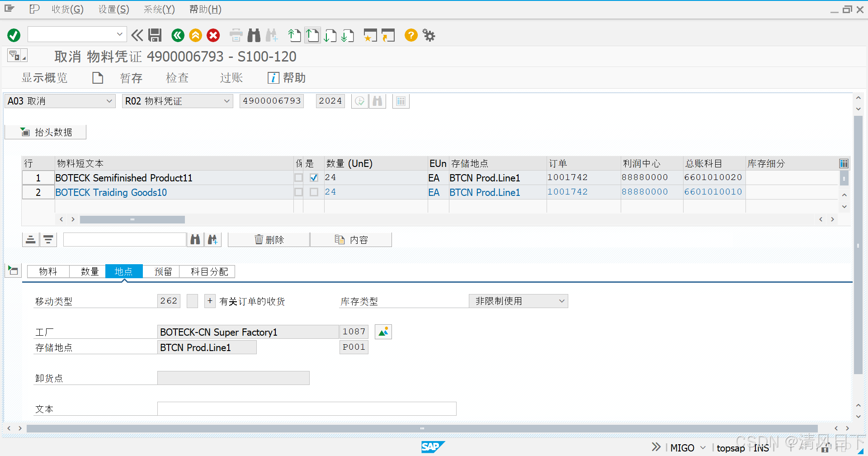Click the Find binoculars toolbar icon
This screenshot has width=868, height=456.
click(254, 35)
